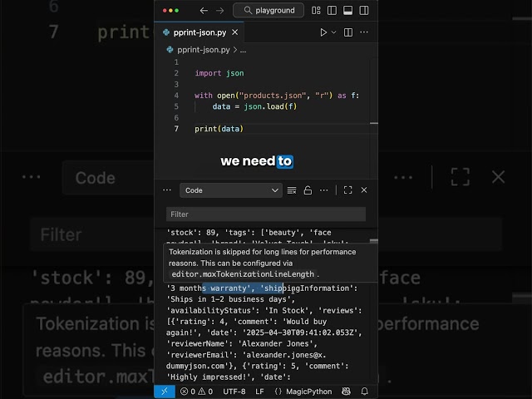Image resolution: width=532 pixels, height=399 pixels.
Task: Split the editor to the right
Action: 348,32
